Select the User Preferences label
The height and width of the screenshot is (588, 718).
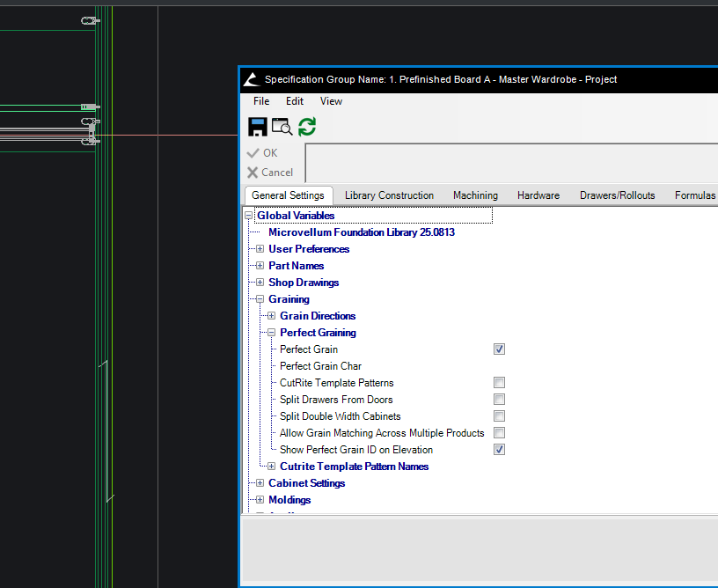coord(309,249)
